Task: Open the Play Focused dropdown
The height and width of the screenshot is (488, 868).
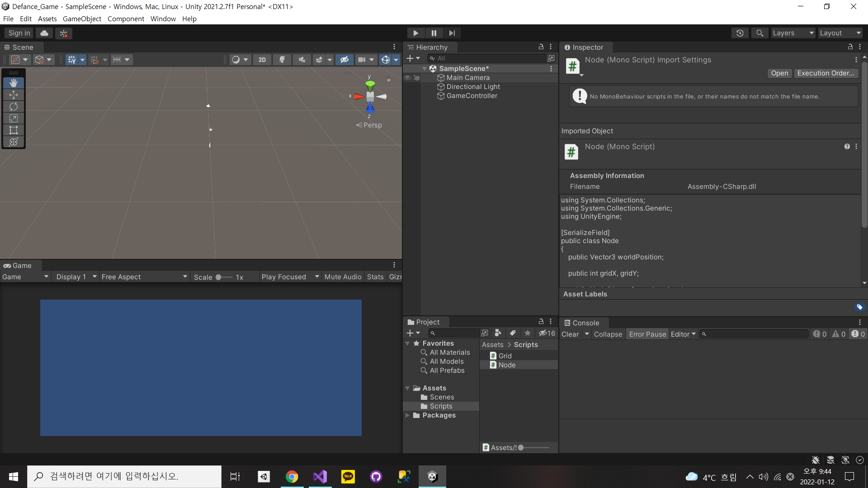Action: click(x=290, y=277)
